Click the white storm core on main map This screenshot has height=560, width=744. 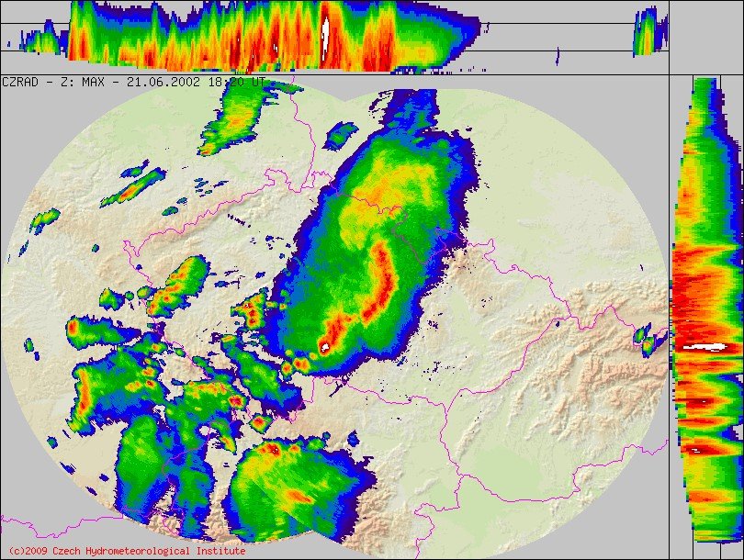tap(324, 348)
